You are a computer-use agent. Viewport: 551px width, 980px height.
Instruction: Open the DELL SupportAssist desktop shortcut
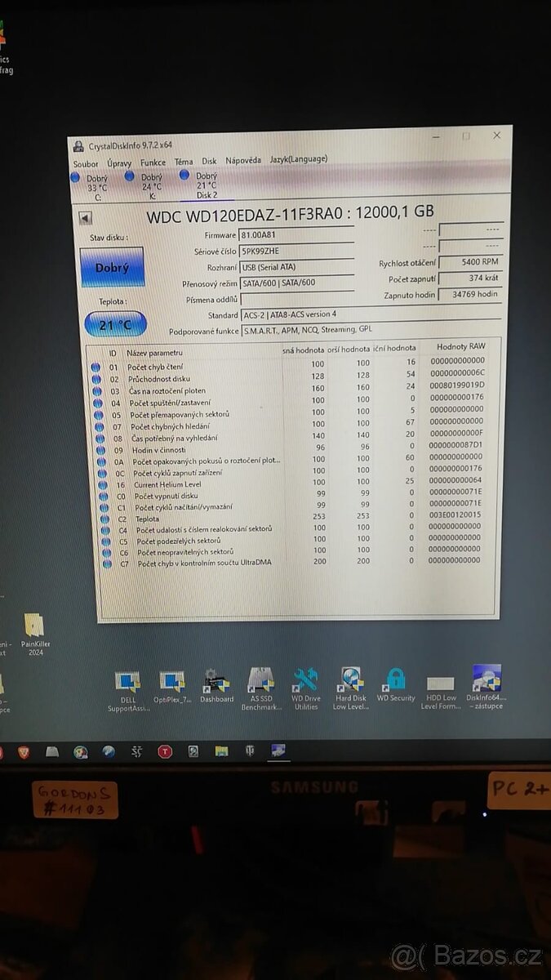click(127, 690)
